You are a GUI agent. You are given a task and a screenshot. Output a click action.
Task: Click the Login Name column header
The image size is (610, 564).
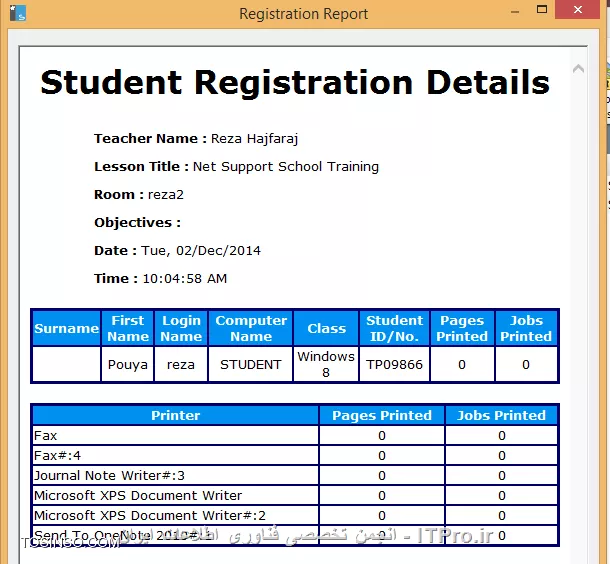[181, 328]
